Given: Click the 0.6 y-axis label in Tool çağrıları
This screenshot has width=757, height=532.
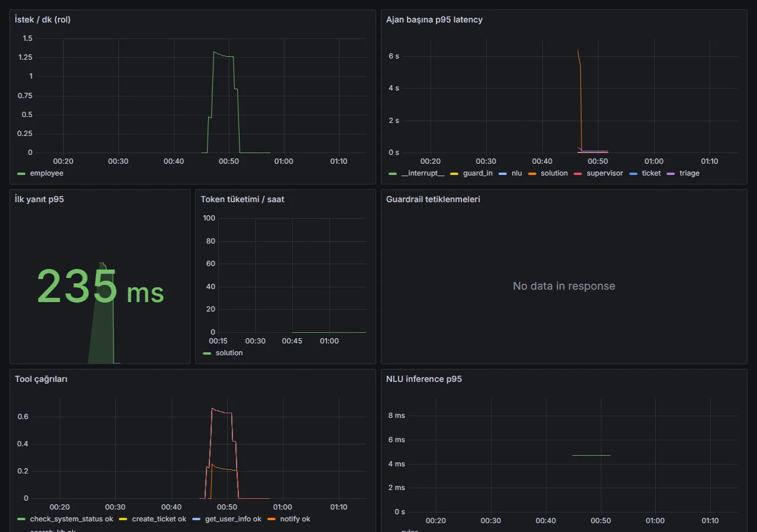Looking at the screenshot, I should click(22, 417).
